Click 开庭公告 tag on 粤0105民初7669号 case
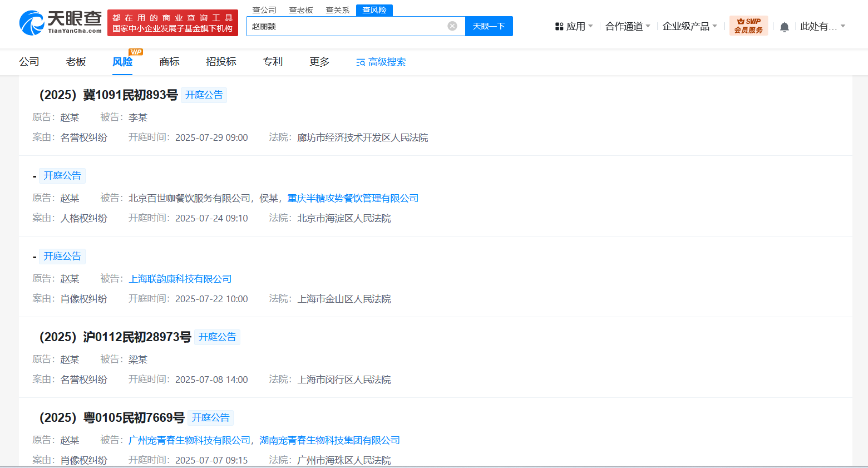This screenshot has height=468, width=868. 211,418
